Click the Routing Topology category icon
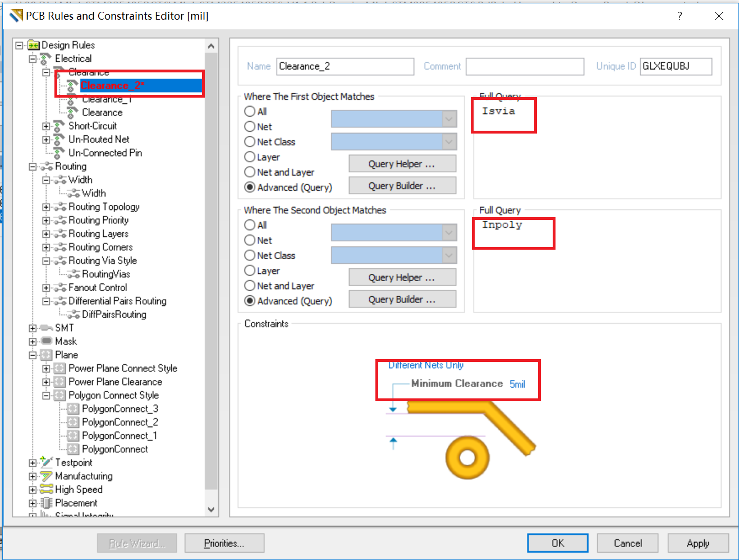 click(60, 207)
